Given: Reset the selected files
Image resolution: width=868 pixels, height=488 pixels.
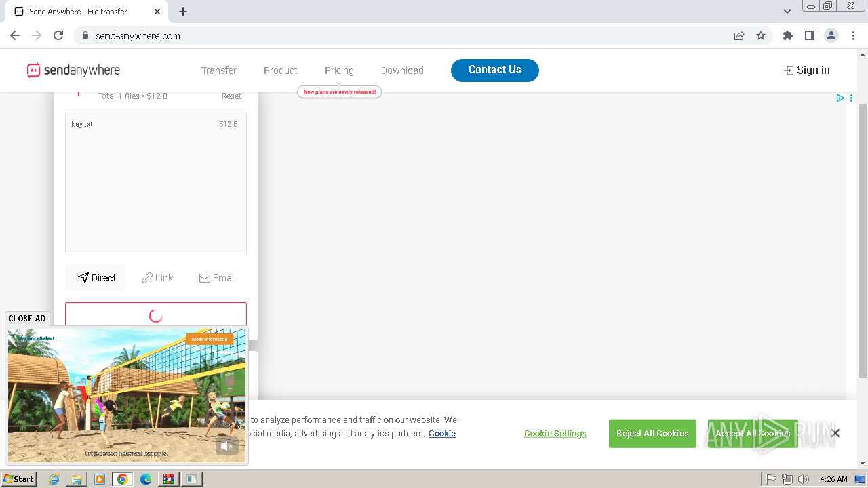Looking at the screenshot, I should click(x=231, y=96).
